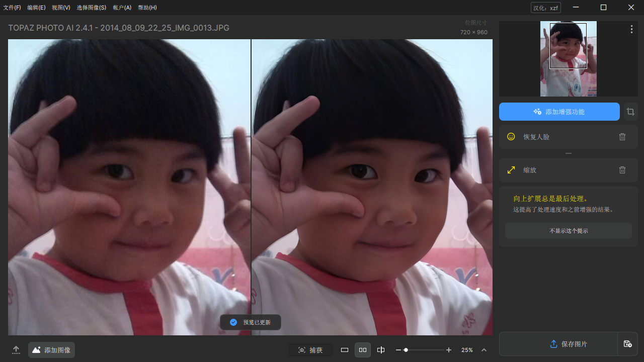Switch to single image view mode
The height and width of the screenshot is (362, 644).
pyautogui.click(x=345, y=349)
